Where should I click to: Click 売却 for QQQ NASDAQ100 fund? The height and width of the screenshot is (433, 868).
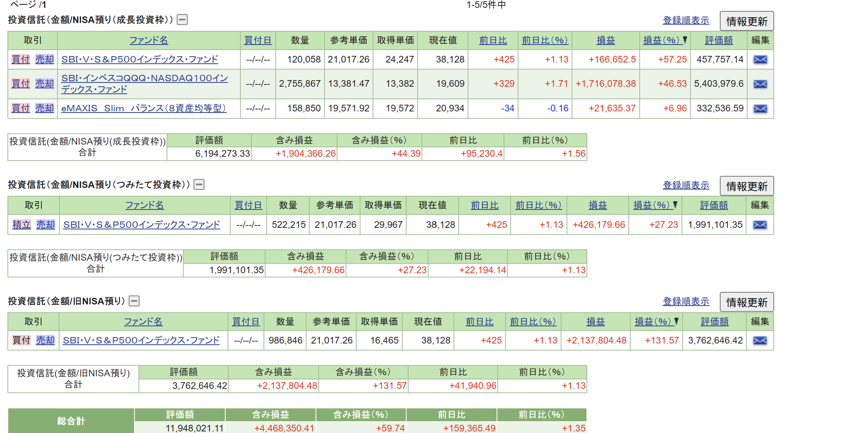45,84
